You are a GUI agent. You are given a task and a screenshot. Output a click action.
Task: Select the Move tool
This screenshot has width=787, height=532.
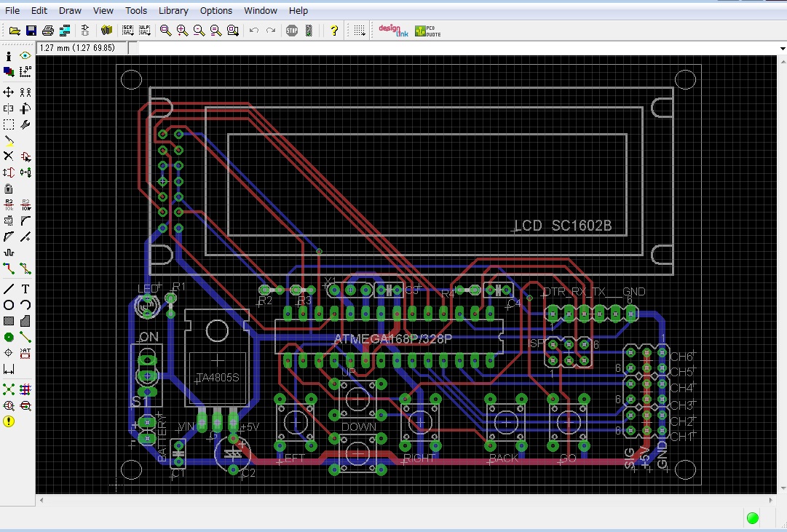pyautogui.click(x=9, y=92)
